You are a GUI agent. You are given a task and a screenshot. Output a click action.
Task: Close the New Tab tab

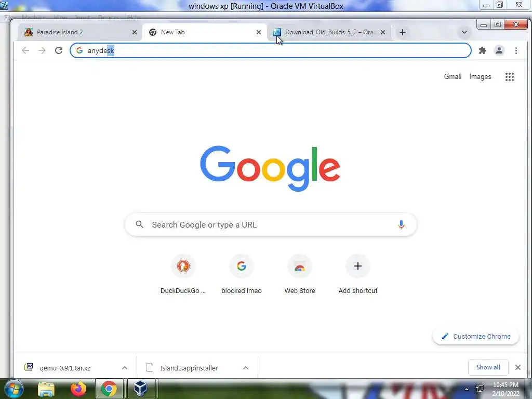[x=259, y=32]
